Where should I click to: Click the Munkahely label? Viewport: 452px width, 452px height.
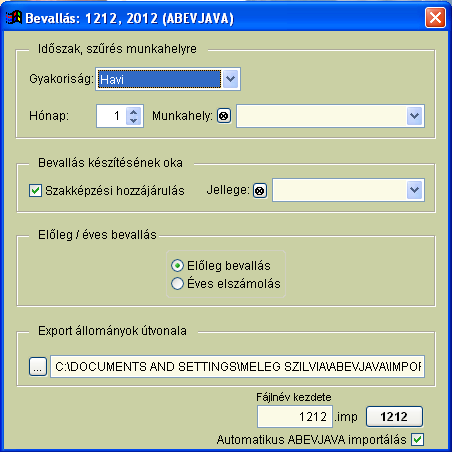[182, 116]
